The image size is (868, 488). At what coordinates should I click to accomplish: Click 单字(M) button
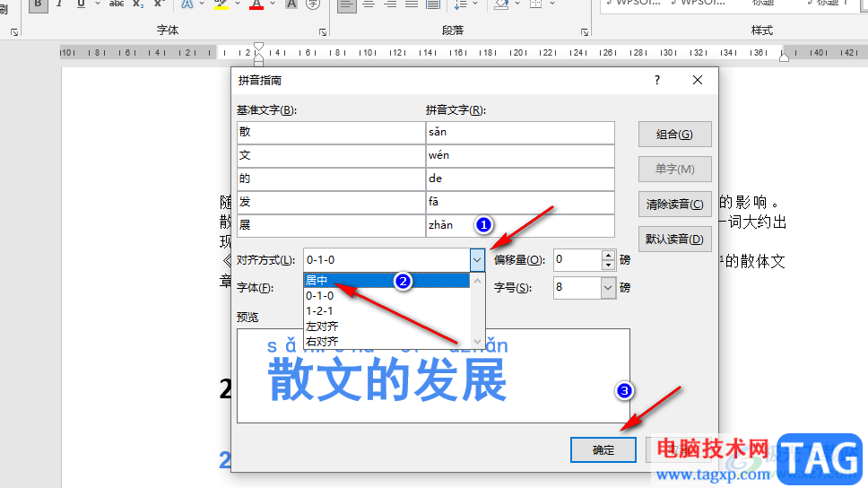click(675, 169)
